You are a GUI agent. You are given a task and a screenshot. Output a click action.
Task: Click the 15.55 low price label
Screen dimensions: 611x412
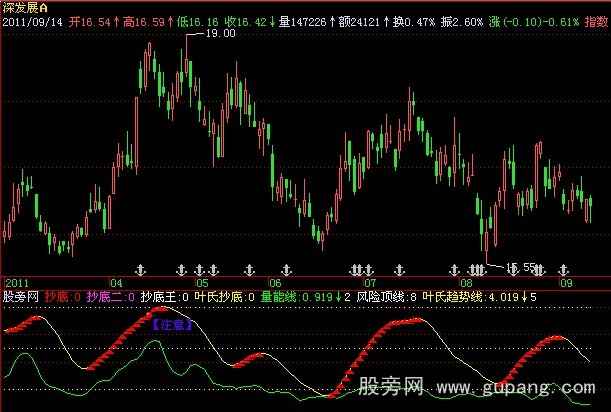(521, 267)
